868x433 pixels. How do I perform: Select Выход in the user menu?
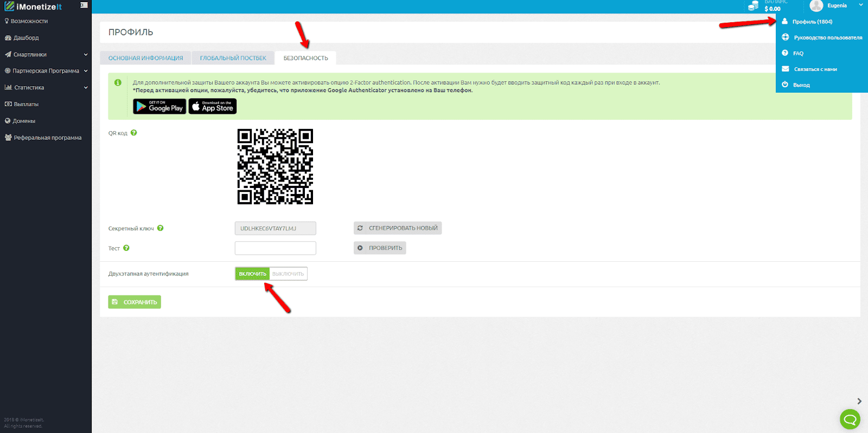[x=801, y=85]
